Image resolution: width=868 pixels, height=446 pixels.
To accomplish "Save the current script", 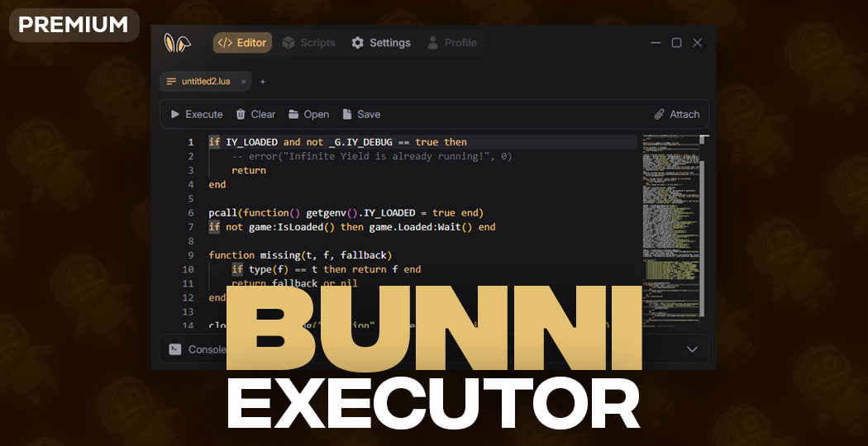I will (360, 114).
